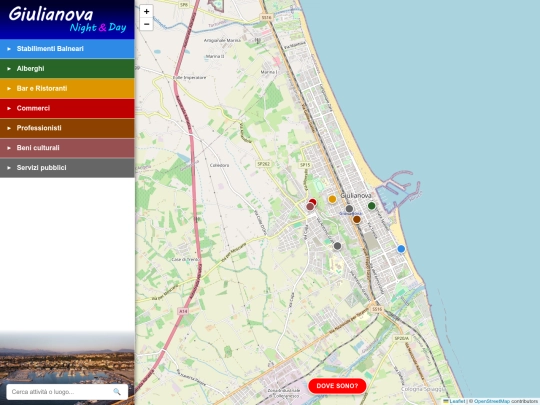The height and width of the screenshot is (405, 540).
Task: Select the green hotel marker
Action: pyautogui.click(x=371, y=206)
